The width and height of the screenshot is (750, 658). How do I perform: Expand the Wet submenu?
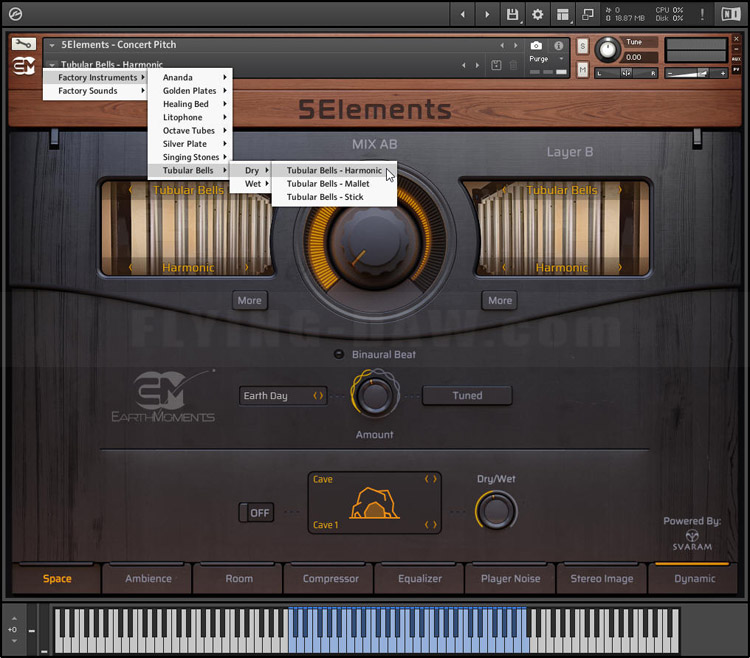click(x=253, y=184)
